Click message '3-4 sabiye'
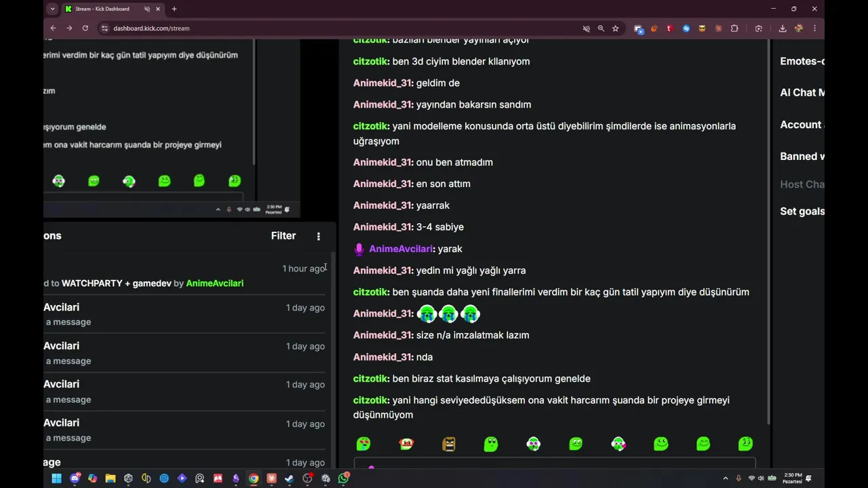868x488 pixels. click(x=440, y=227)
